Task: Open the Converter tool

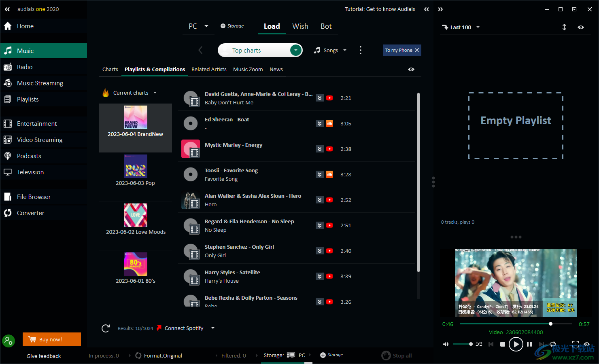Action: point(44,213)
